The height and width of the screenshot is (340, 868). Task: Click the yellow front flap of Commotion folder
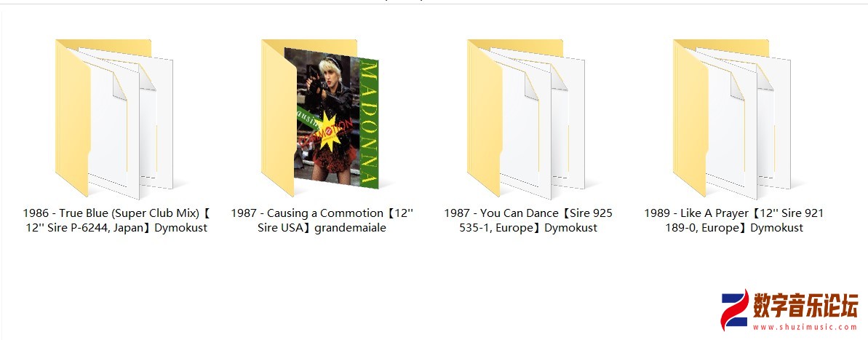[x=278, y=119]
